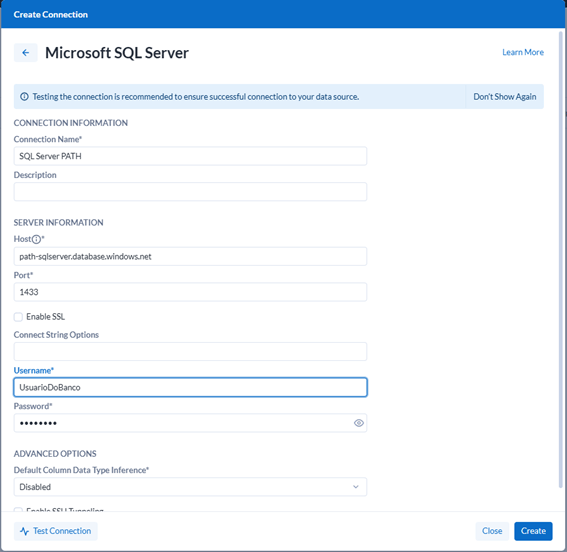Click the CONNECTION INFORMATION section header
Viewport: 567px width, 552px height.
71,123
